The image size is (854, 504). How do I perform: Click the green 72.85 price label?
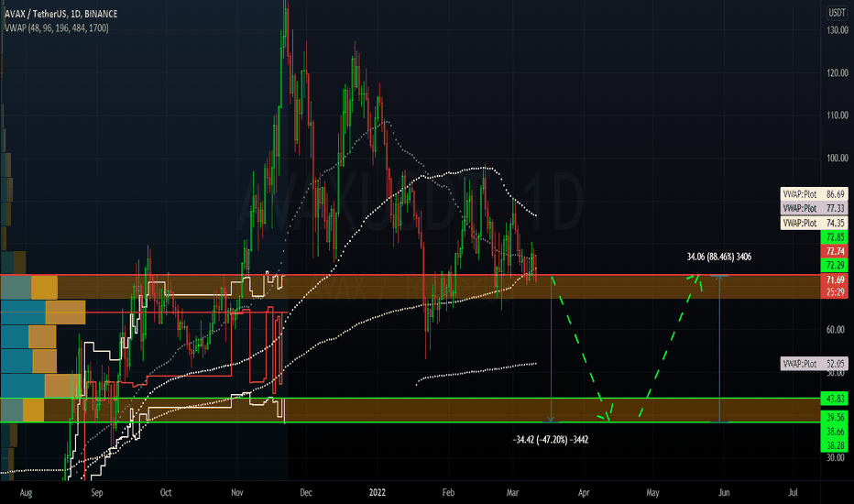click(835, 237)
